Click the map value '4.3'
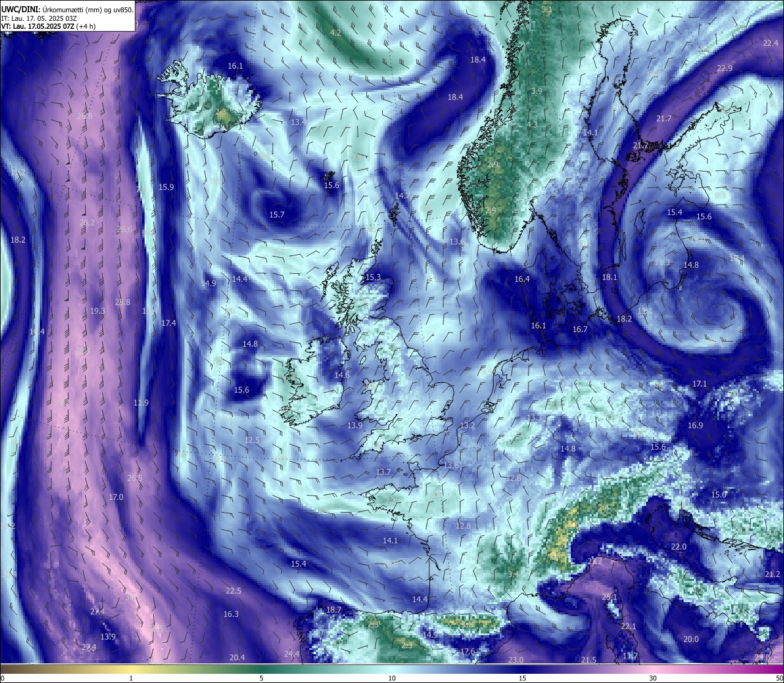This screenshot has height=683, width=784. pyautogui.click(x=532, y=124)
